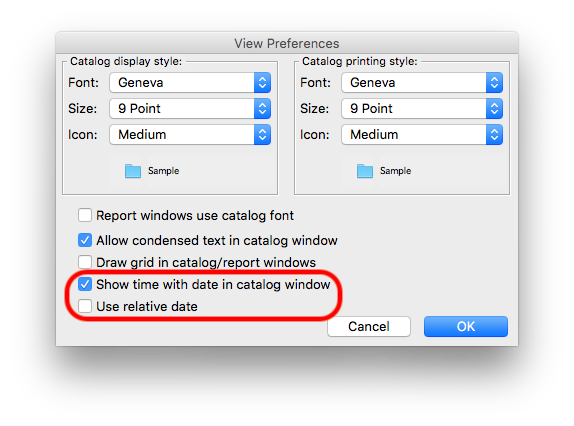
Task: Click the Sample label in printing preview
Action: 396,171
